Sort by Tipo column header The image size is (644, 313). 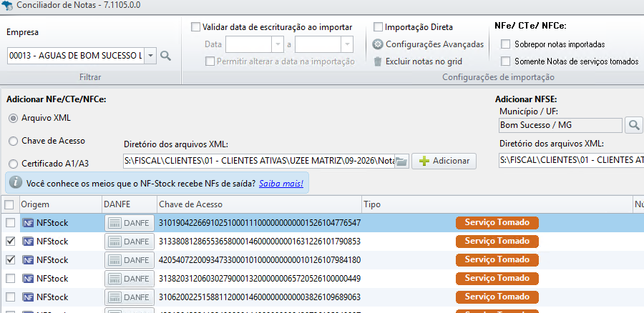click(x=497, y=204)
